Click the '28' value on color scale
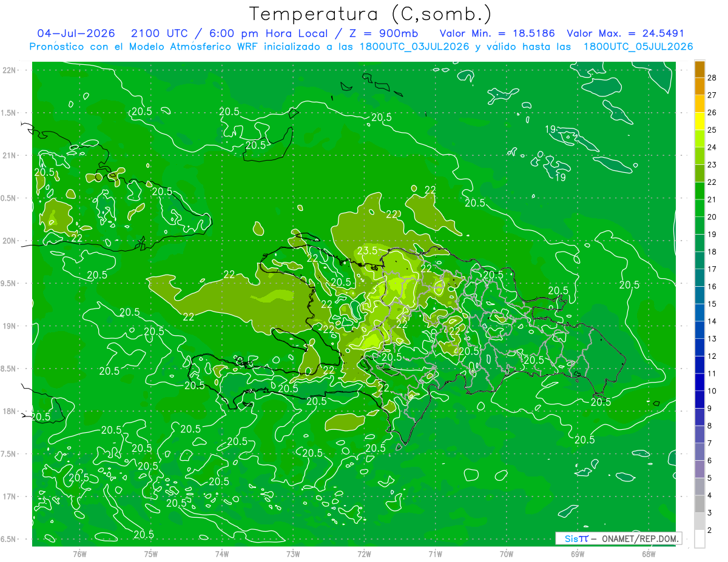Viewport: 728px width, 562px height. coord(712,78)
